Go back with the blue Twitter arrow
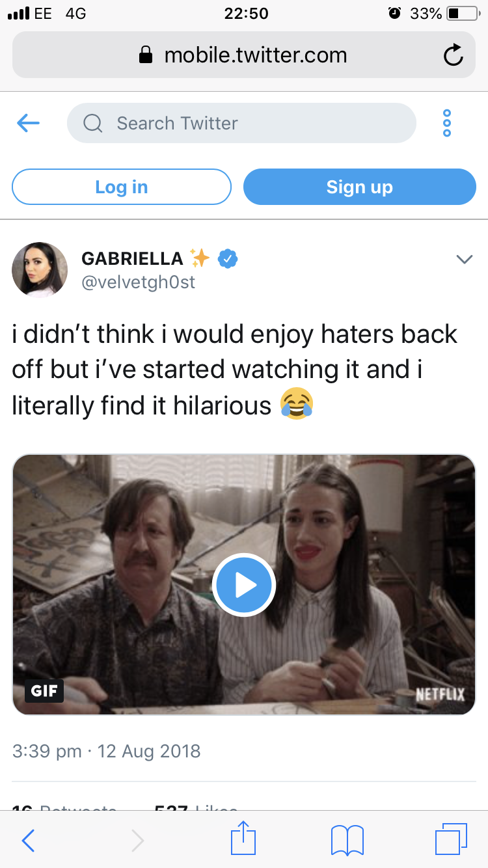 click(28, 123)
